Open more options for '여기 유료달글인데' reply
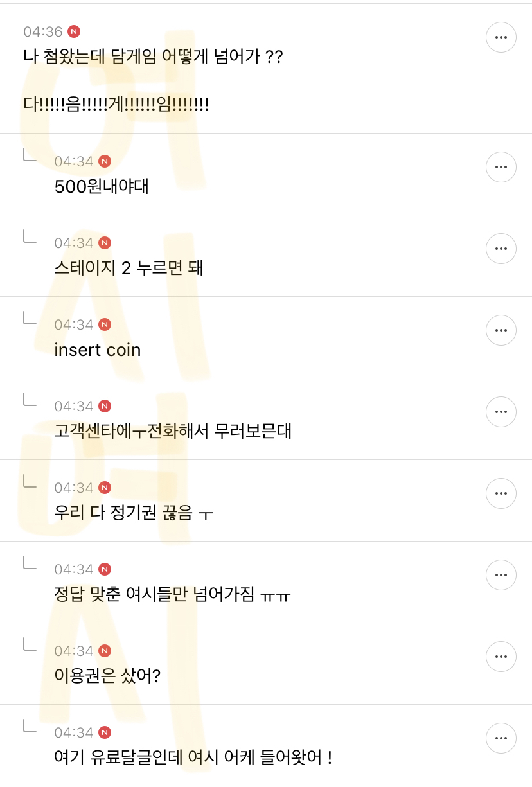 click(501, 738)
